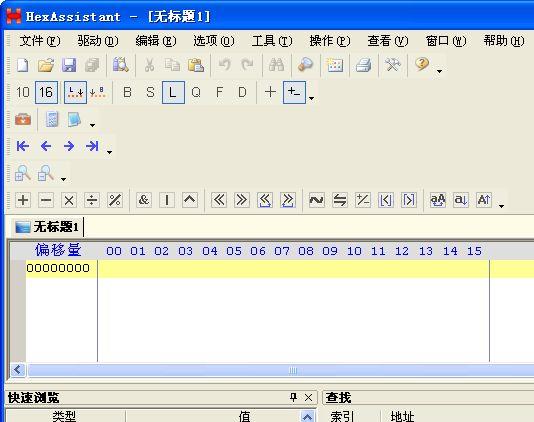The width and height of the screenshot is (534, 422).
Task: Go back with the left arrow
Action: (46, 146)
